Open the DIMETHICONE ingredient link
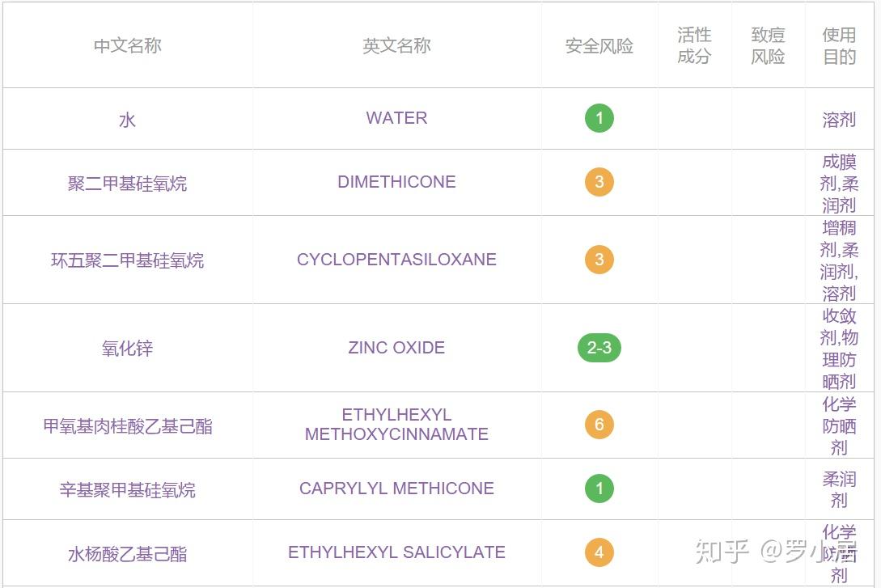 [x=396, y=182]
